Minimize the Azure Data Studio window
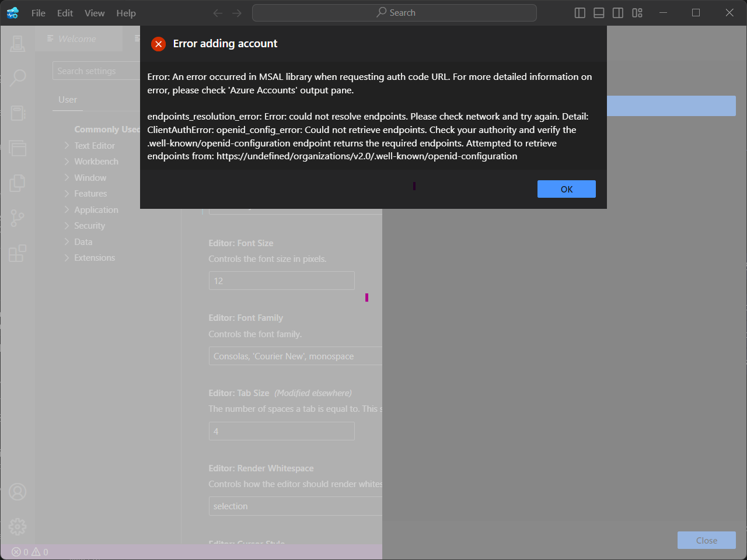This screenshot has width=747, height=560. click(663, 13)
